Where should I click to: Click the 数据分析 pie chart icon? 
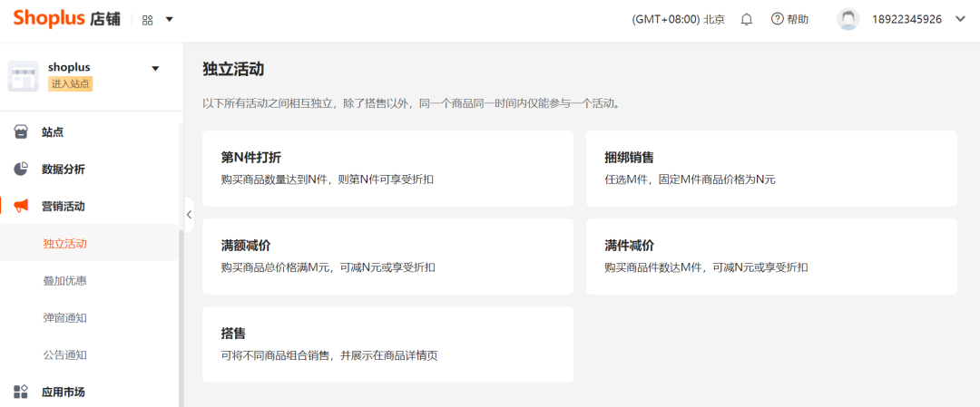click(x=21, y=170)
